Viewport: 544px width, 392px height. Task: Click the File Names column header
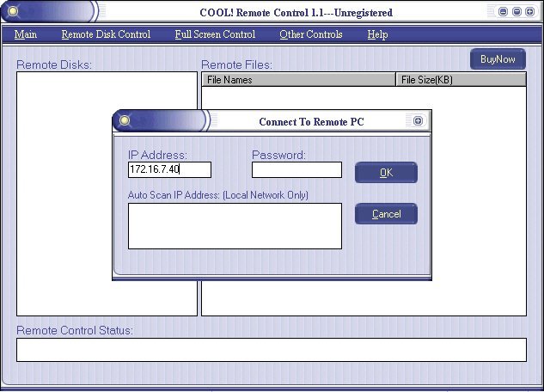pyautogui.click(x=298, y=80)
